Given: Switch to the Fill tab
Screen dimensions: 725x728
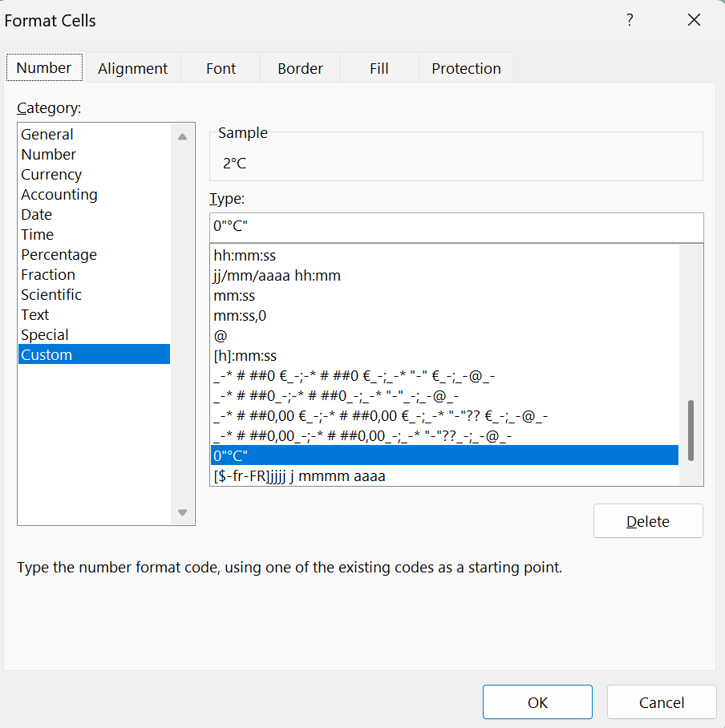Looking at the screenshot, I should coord(379,68).
